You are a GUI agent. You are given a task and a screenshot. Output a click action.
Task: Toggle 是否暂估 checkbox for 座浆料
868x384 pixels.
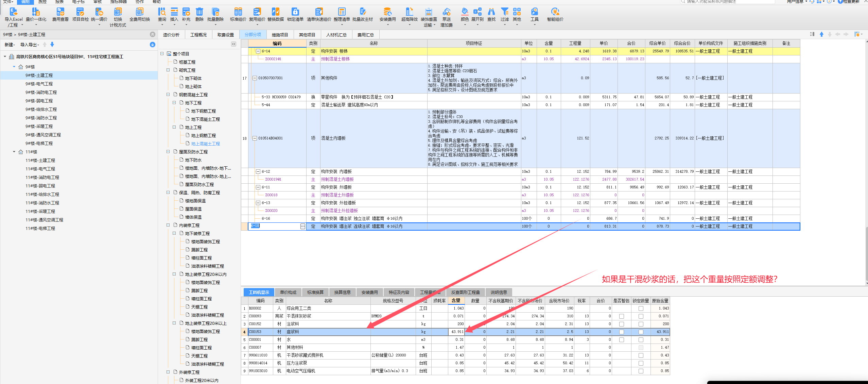[622, 332]
